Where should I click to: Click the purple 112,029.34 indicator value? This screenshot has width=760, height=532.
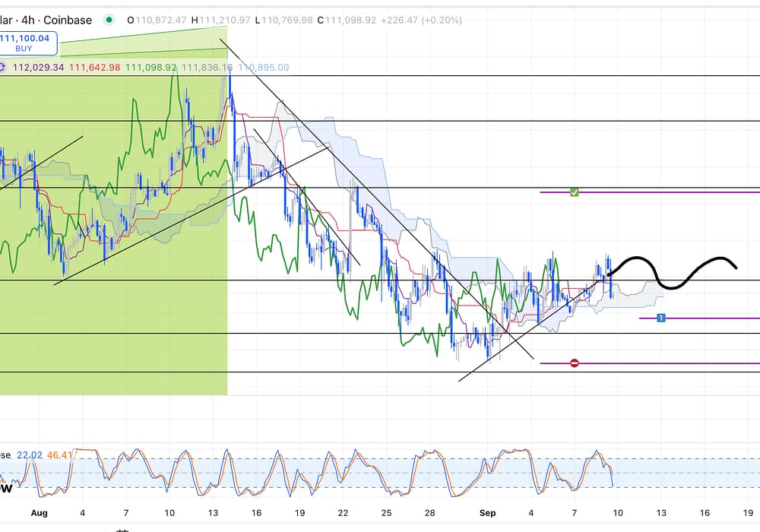pyautogui.click(x=38, y=68)
